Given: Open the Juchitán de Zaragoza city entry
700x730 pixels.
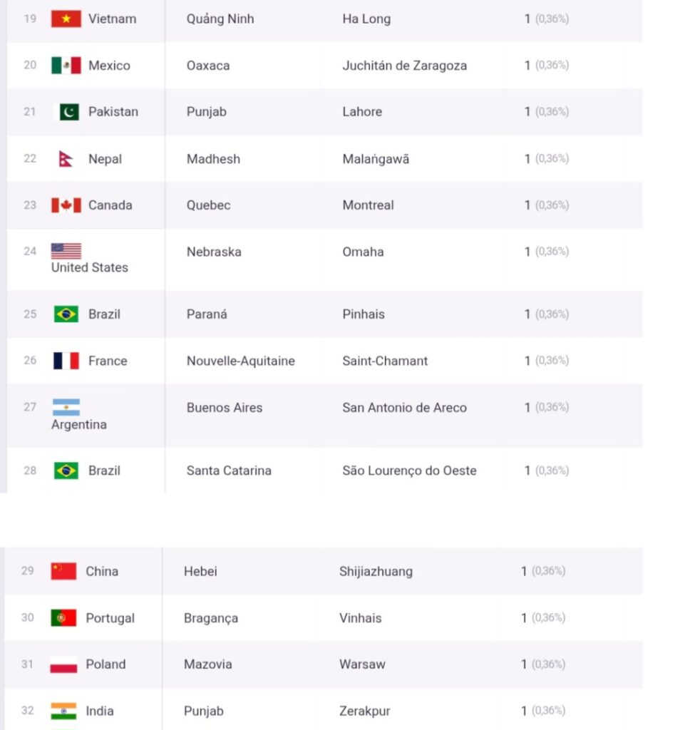Looking at the screenshot, I should coord(404,66).
